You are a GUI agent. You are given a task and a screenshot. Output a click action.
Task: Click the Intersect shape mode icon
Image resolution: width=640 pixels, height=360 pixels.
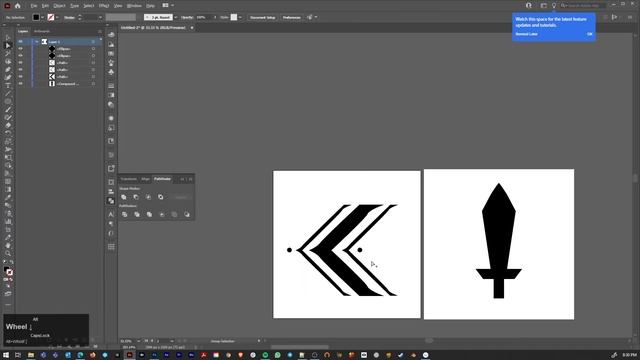coord(148,197)
